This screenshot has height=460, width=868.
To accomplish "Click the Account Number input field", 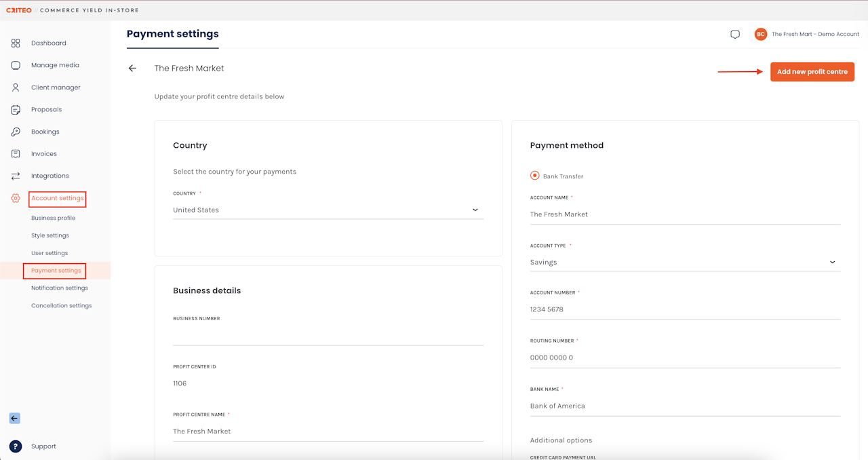I will [x=685, y=309].
